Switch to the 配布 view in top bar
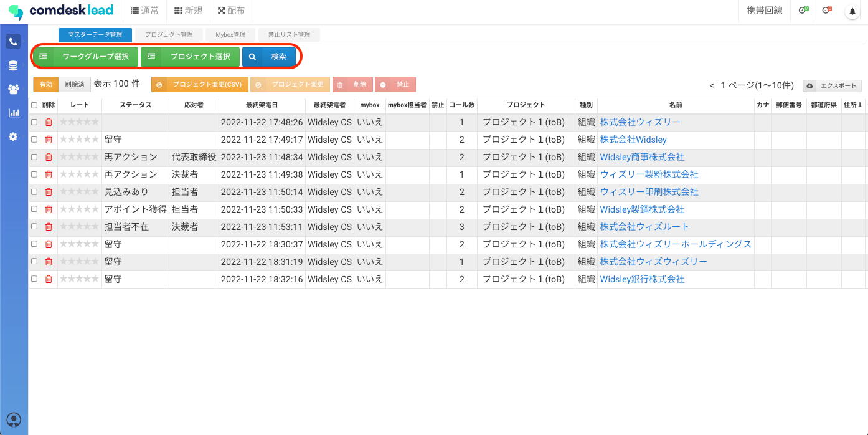The height and width of the screenshot is (435, 868). click(x=231, y=11)
